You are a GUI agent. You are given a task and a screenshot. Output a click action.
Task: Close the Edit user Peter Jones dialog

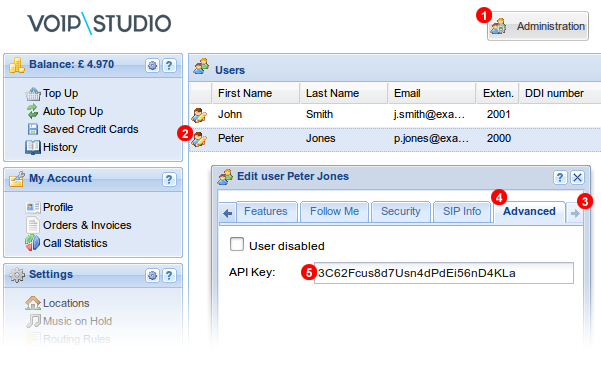click(577, 177)
